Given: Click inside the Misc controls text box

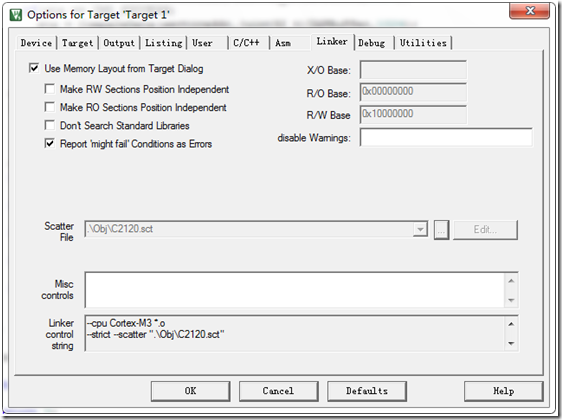Looking at the screenshot, I should pos(295,290).
